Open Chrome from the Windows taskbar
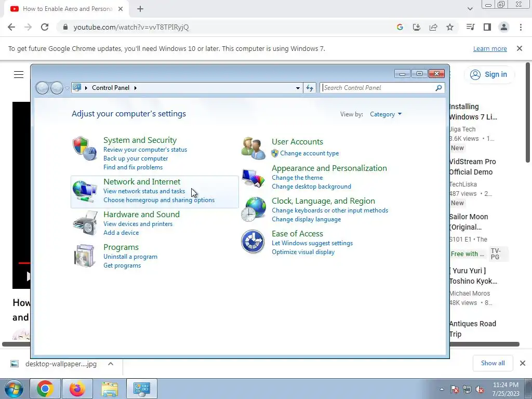This screenshot has height=399, width=532. pyautogui.click(x=45, y=389)
